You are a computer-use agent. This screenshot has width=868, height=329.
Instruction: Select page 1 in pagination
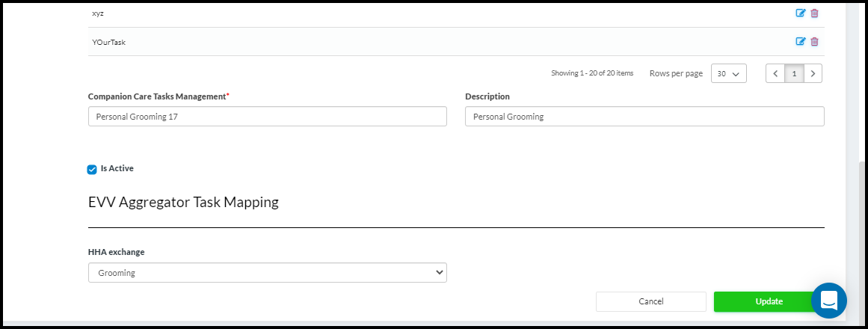click(794, 73)
